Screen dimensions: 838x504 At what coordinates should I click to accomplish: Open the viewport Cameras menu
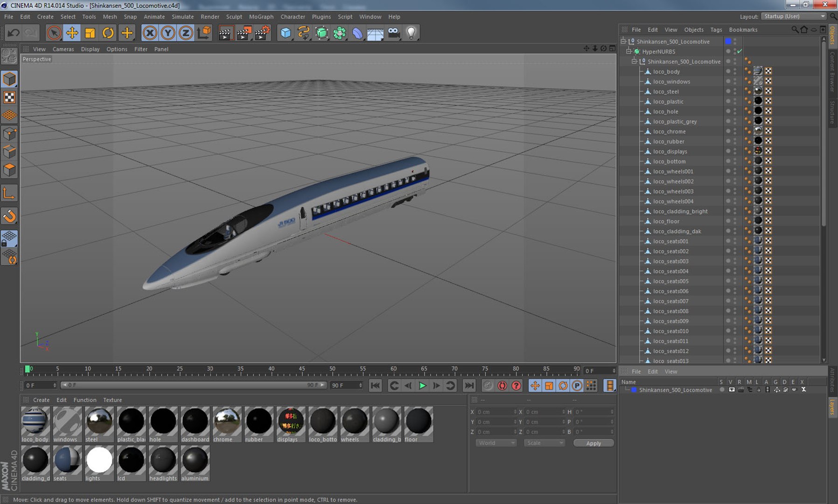pyautogui.click(x=63, y=49)
